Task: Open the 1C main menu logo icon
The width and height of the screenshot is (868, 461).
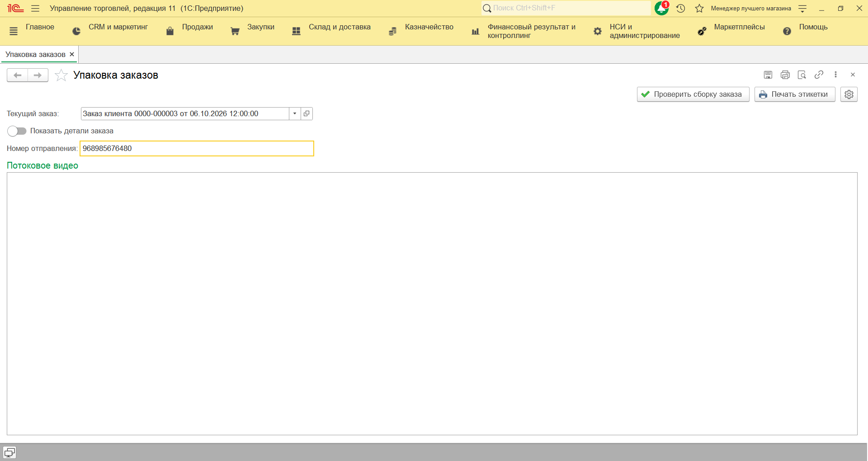Action: (x=15, y=8)
